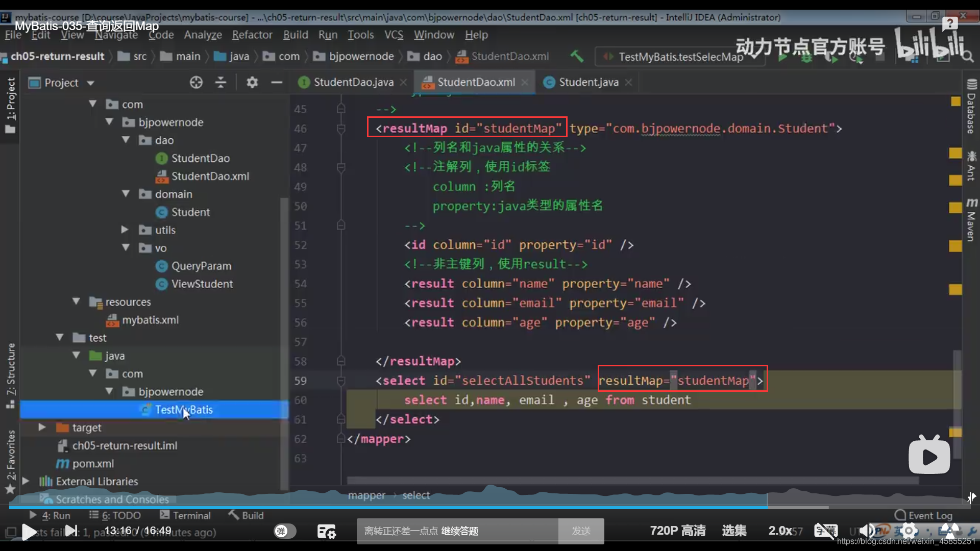980x551 pixels.
Task: Close the Student.java tab
Action: click(628, 82)
